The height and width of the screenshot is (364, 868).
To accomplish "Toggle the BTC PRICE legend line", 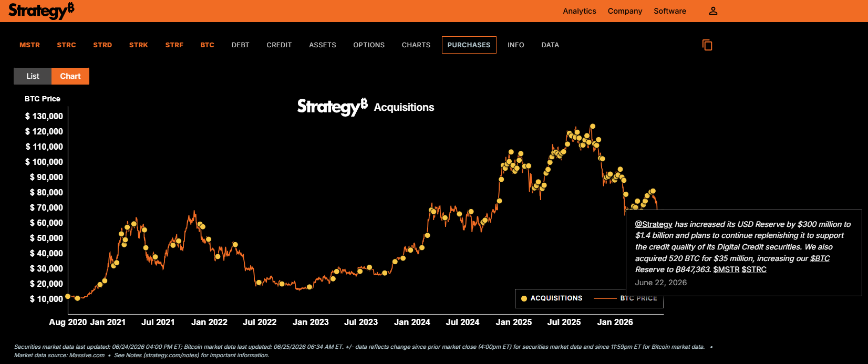I will tap(605, 298).
